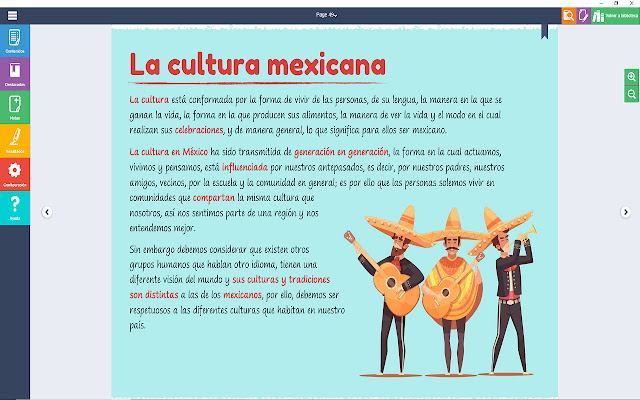Expand the Page number dropdown
Viewport: 640px width, 400px height.
(326, 15)
